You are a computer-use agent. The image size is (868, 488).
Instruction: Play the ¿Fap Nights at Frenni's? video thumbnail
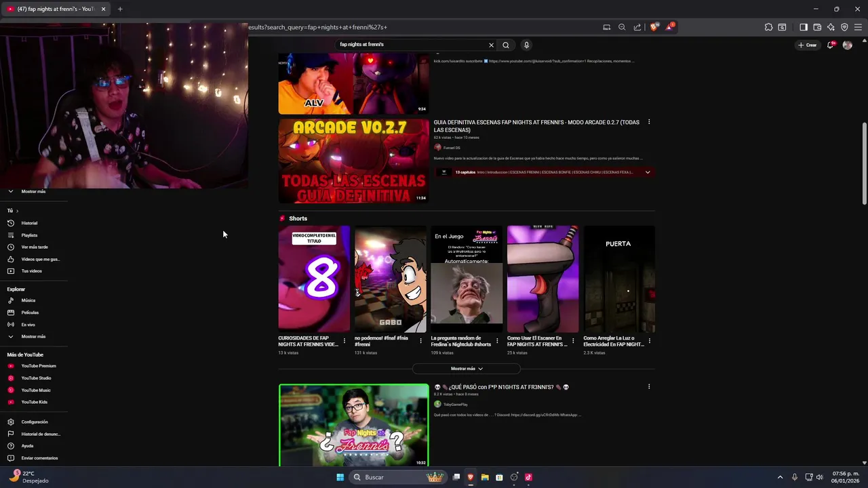(x=353, y=426)
